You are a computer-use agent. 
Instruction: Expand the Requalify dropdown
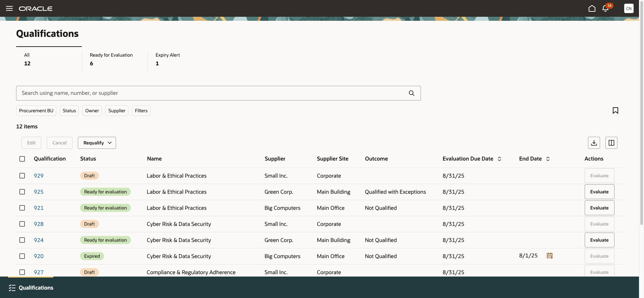click(x=97, y=143)
